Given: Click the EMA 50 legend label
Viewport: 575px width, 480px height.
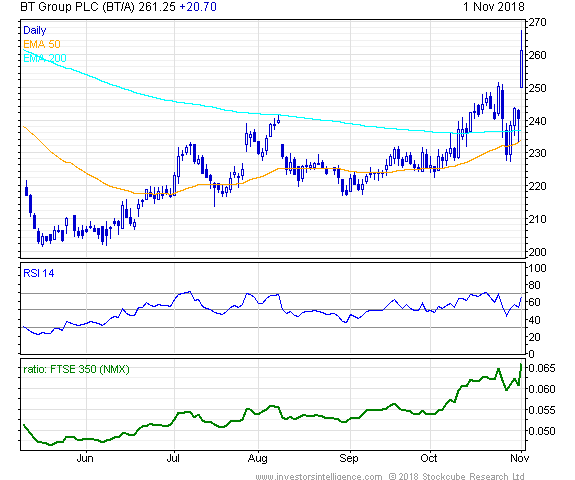Looking at the screenshot, I should pos(42,44).
